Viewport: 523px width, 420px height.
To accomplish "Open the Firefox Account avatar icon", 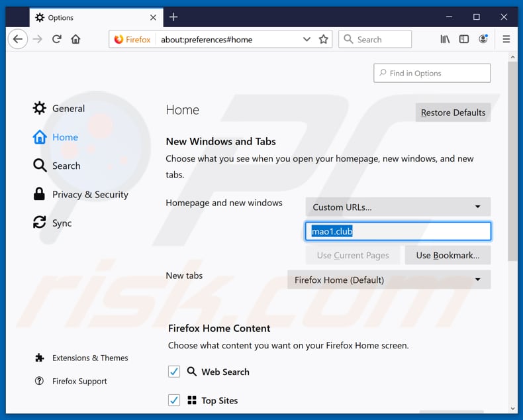I will (483, 39).
